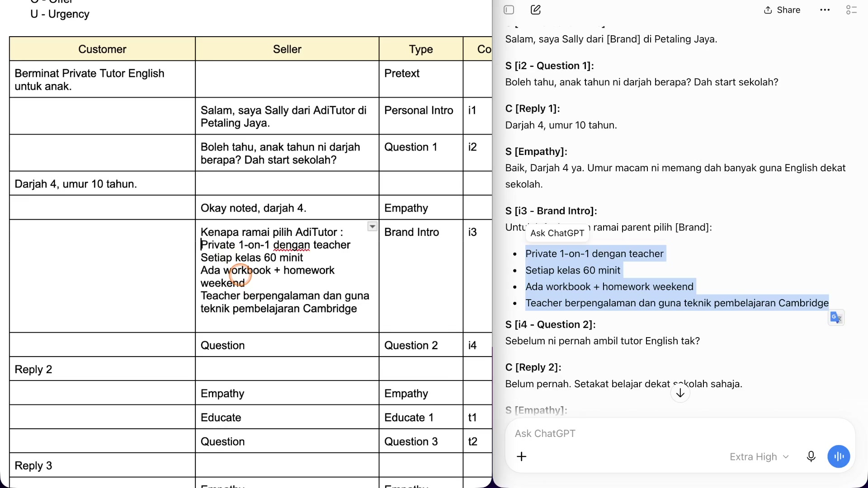The height and width of the screenshot is (488, 868).
Task: Click the Customer column header
Action: (x=102, y=49)
